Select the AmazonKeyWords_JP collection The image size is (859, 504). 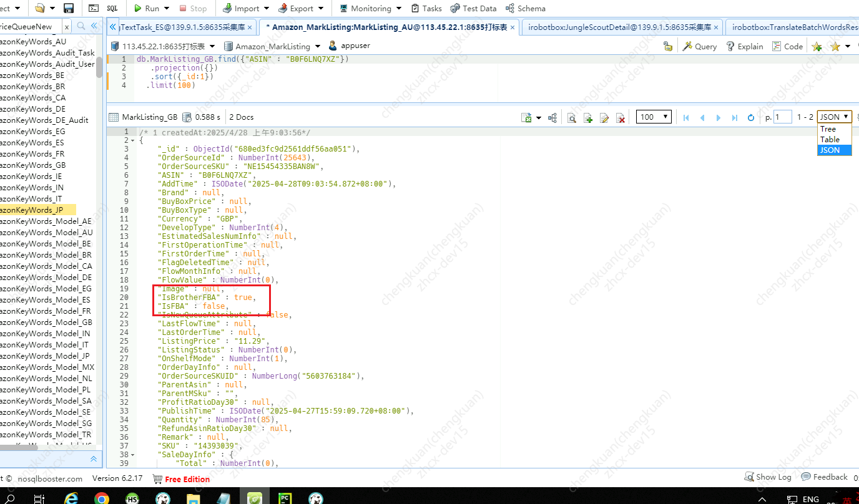pyautogui.click(x=37, y=210)
